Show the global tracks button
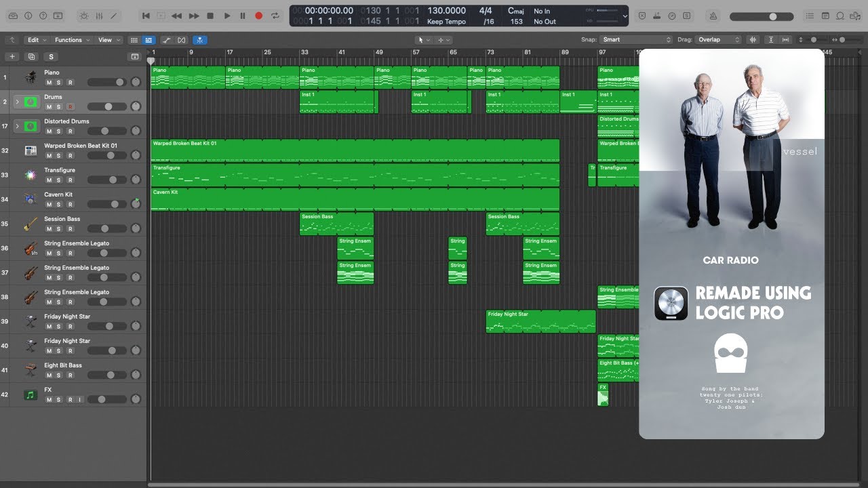This screenshot has width=868, height=488. point(134,57)
